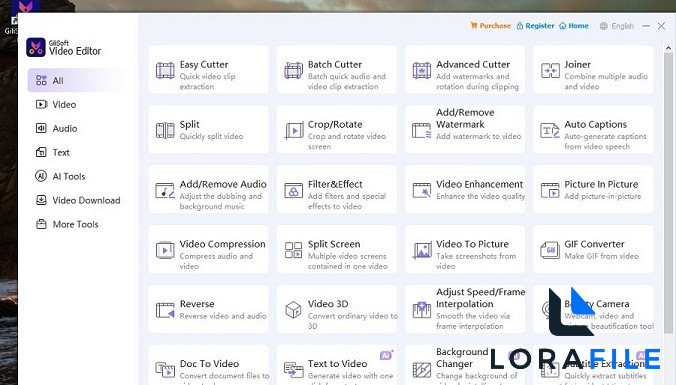The image size is (676, 385).
Task: Select the Split Screen icon
Action: (x=294, y=250)
